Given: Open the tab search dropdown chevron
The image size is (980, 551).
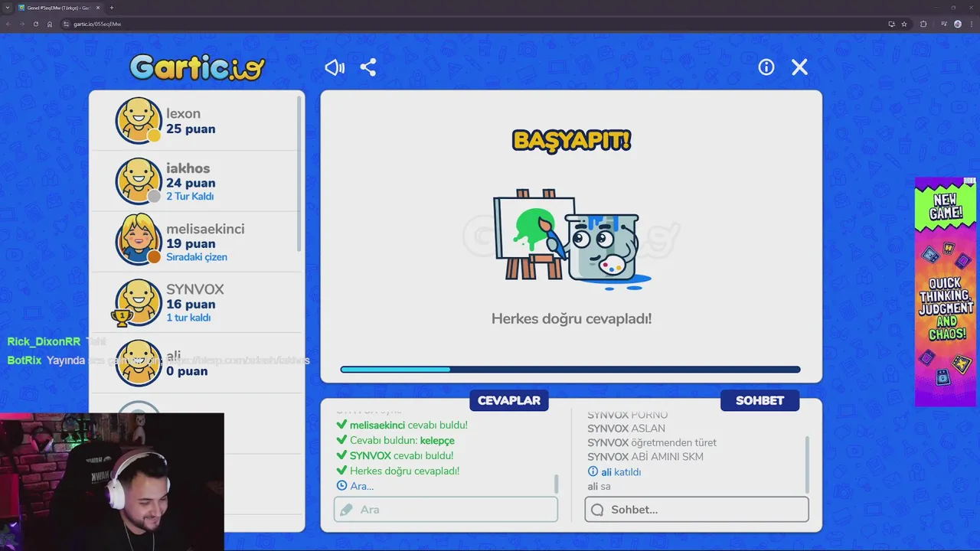Looking at the screenshot, I should [7, 8].
